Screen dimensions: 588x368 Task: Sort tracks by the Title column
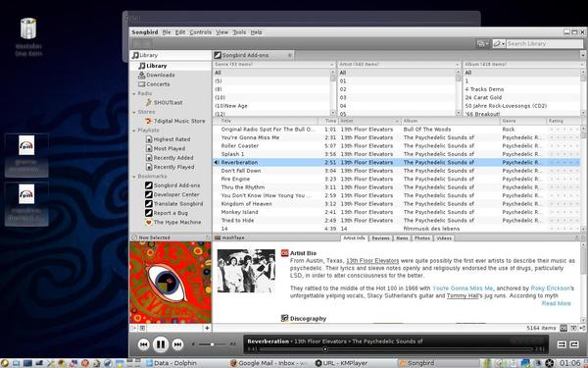tap(266, 121)
